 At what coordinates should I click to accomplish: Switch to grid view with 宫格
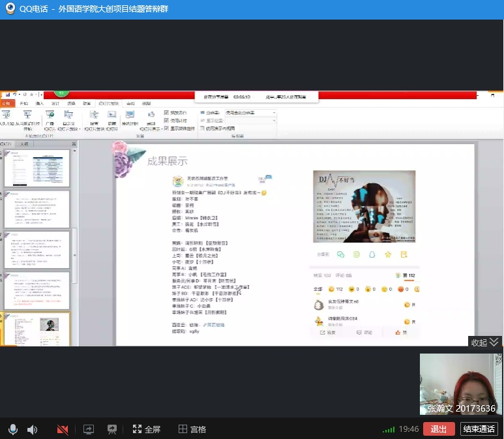pyautogui.click(x=192, y=429)
